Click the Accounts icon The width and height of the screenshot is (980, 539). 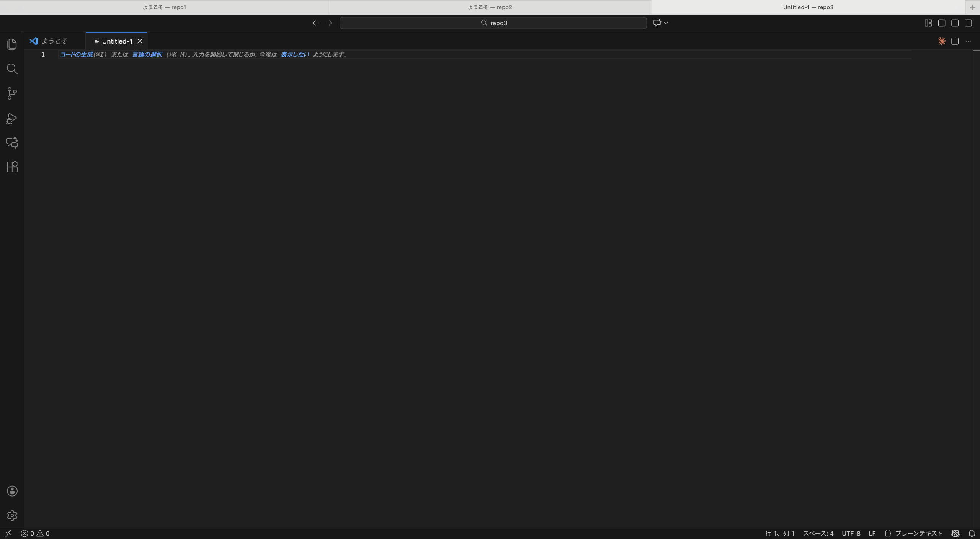point(12,491)
